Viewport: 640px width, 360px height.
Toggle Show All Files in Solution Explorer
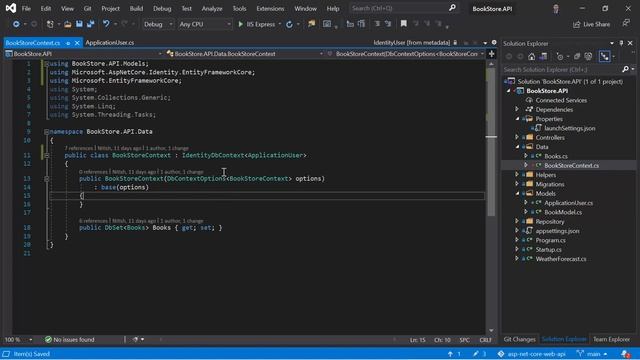click(588, 56)
